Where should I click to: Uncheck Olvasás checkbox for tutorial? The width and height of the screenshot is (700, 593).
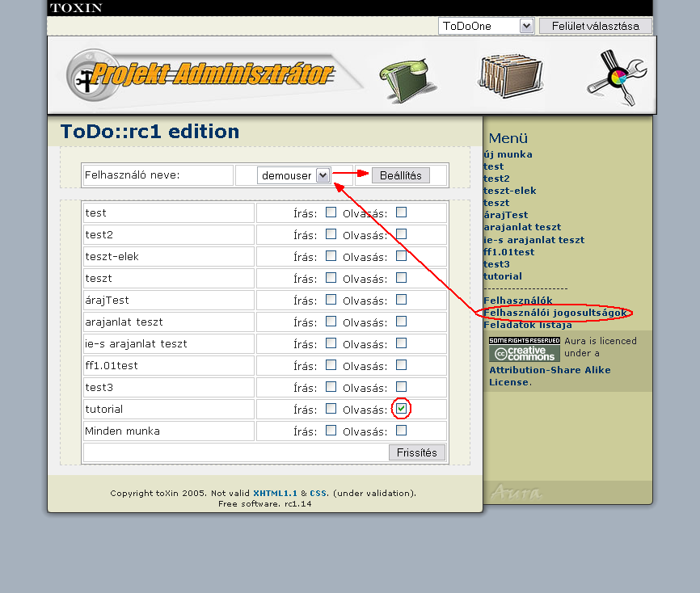tap(401, 409)
